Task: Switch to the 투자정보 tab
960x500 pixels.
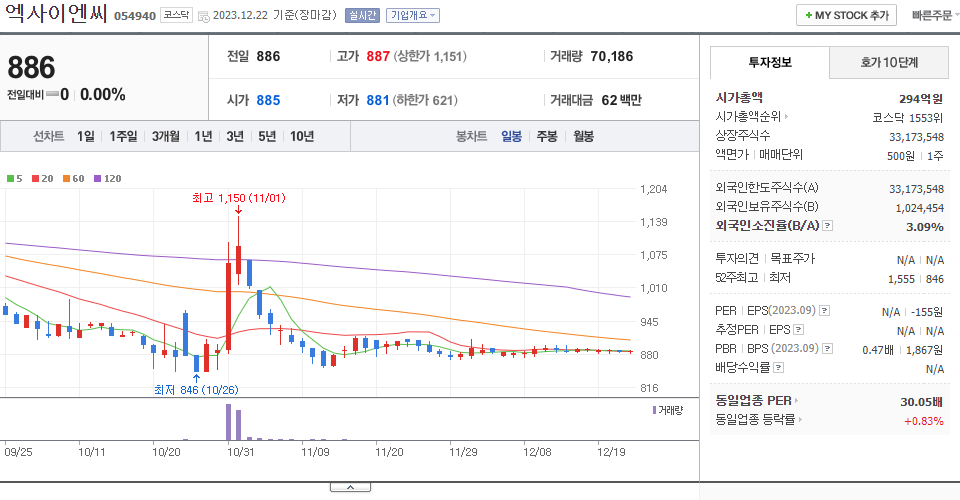Action: [x=770, y=62]
